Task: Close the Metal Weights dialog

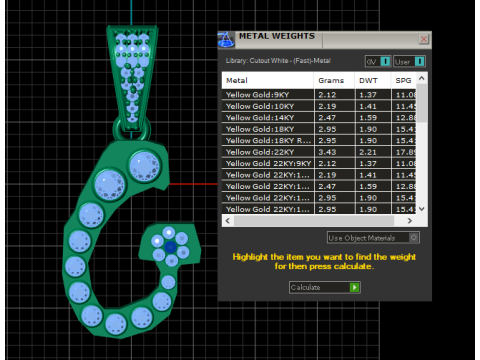Action: [x=423, y=39]
